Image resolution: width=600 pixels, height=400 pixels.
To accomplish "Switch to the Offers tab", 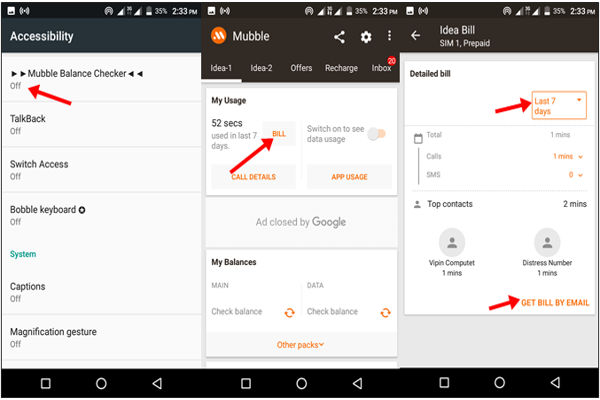I will (301, 68).
